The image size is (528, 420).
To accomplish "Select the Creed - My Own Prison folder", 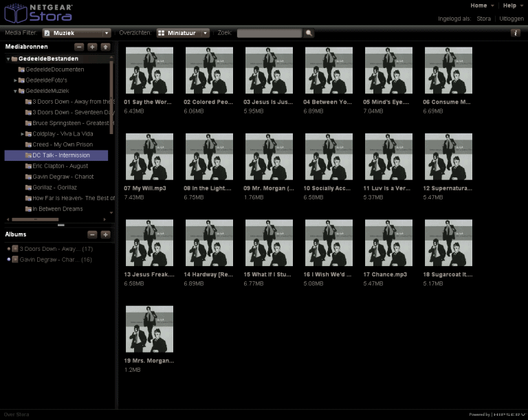I will pos(63,144).
